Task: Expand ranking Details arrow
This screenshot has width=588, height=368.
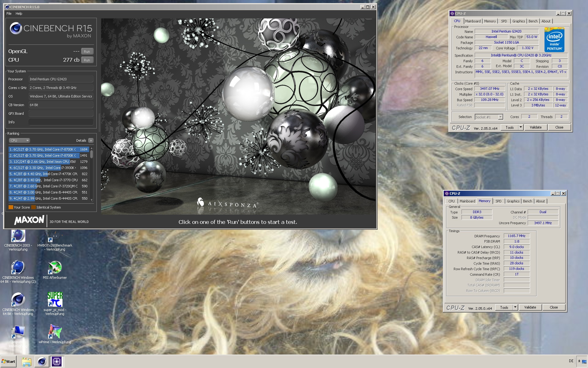Action: [91, 140]
